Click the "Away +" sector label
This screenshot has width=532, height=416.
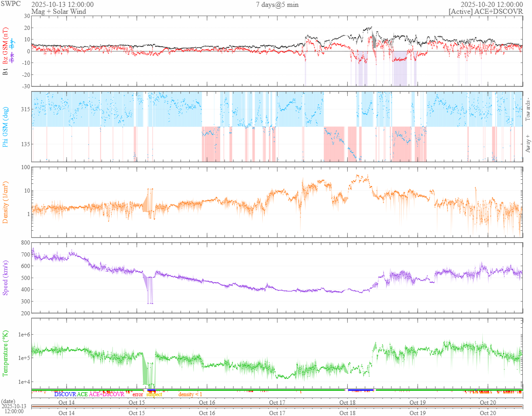[x=527, y=143]
